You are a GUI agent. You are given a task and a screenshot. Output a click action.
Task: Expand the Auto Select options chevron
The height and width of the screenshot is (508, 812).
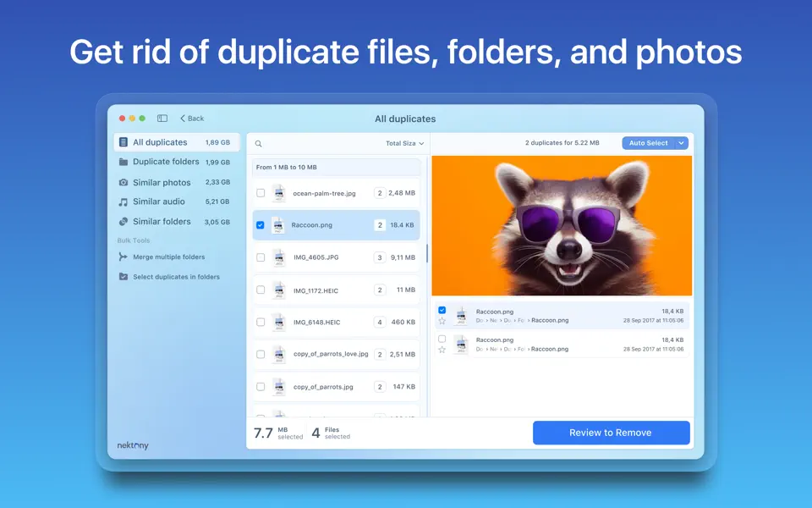(x=679, y=143)
